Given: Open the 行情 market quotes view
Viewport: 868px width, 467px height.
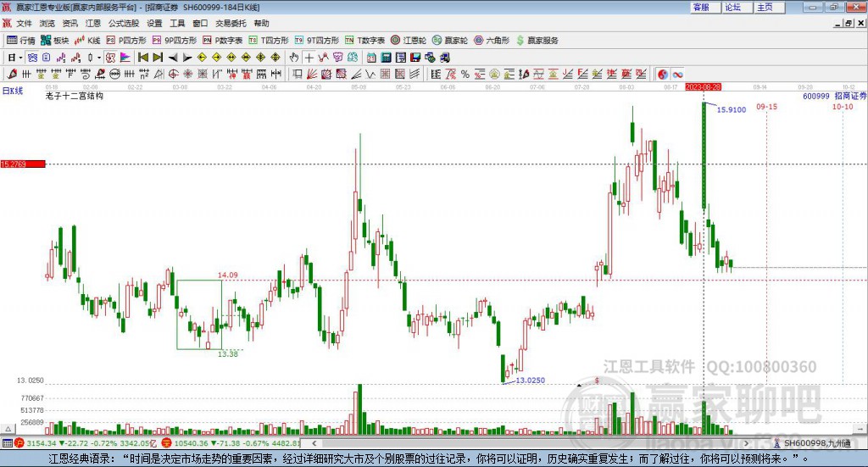Looking at the screenshot, I should [x=21, y=40].
